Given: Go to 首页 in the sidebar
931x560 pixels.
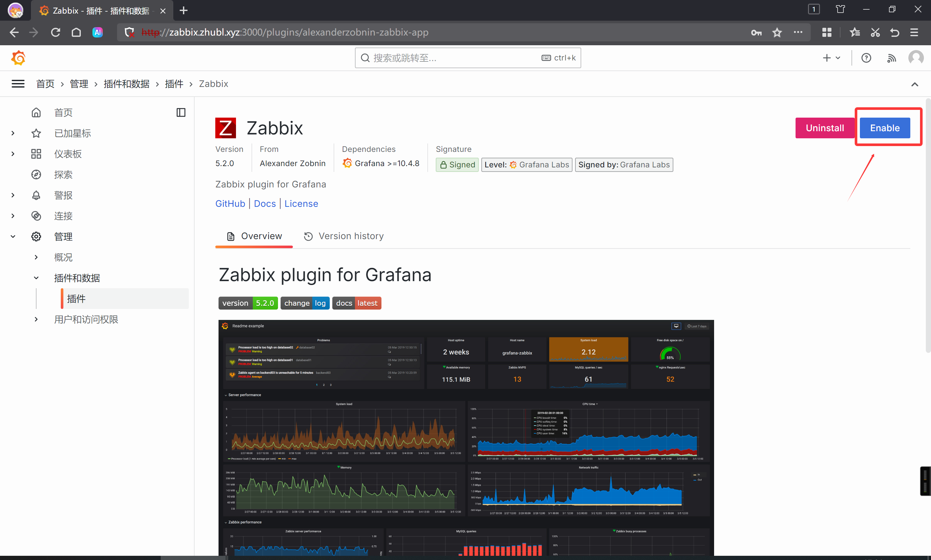Looking at the screenshot, I should tap(63, 112).
